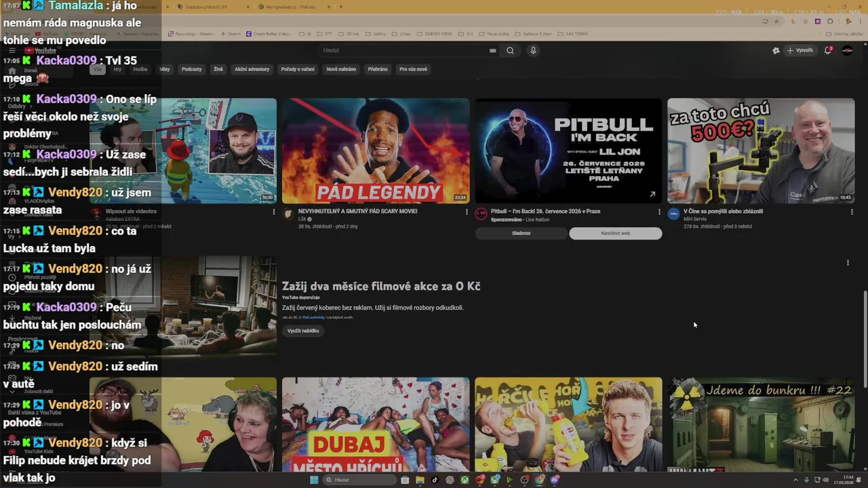This screenshot has height=488, width=868.
Task: Open the Xbox app from taskbar
Action: point(465,480)
